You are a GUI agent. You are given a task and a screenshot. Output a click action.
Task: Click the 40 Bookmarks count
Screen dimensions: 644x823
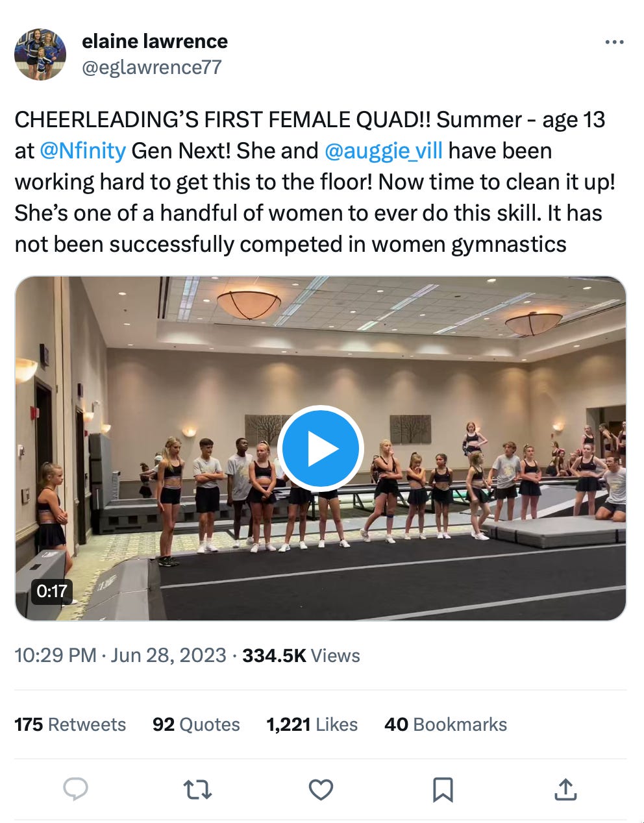pyautogui.click(x=445, y=724)
